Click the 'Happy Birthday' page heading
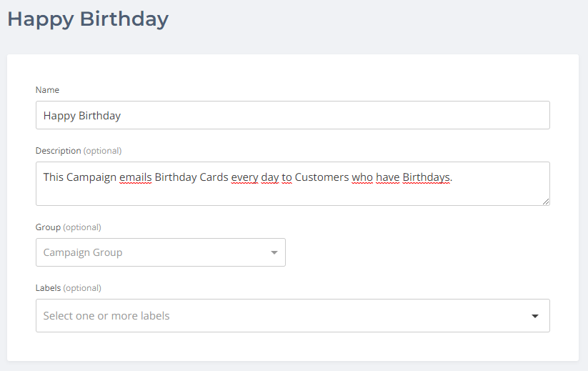Image resolution: width=588 pixels, height=371 pixels. [x=88, y=19]
